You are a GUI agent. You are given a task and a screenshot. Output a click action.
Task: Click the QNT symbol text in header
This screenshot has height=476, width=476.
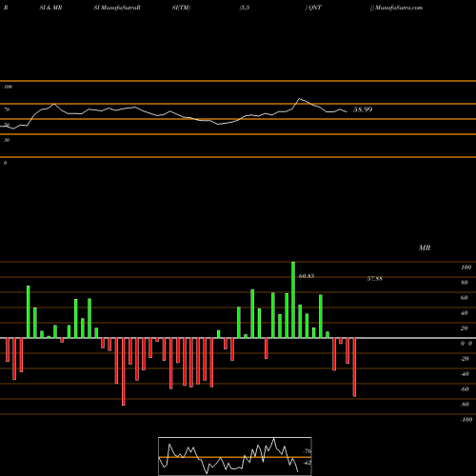(315, 8)
